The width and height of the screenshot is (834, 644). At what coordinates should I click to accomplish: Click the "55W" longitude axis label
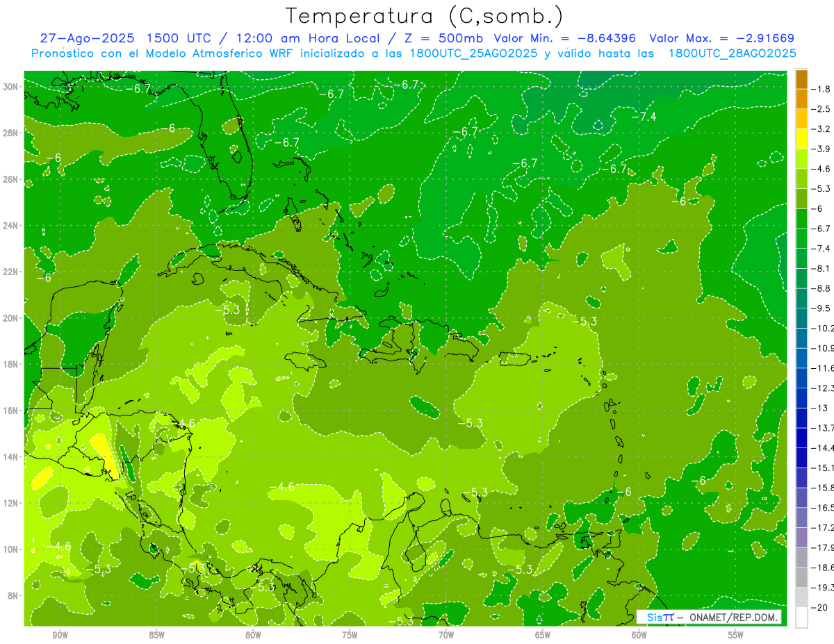click(736, 635)
